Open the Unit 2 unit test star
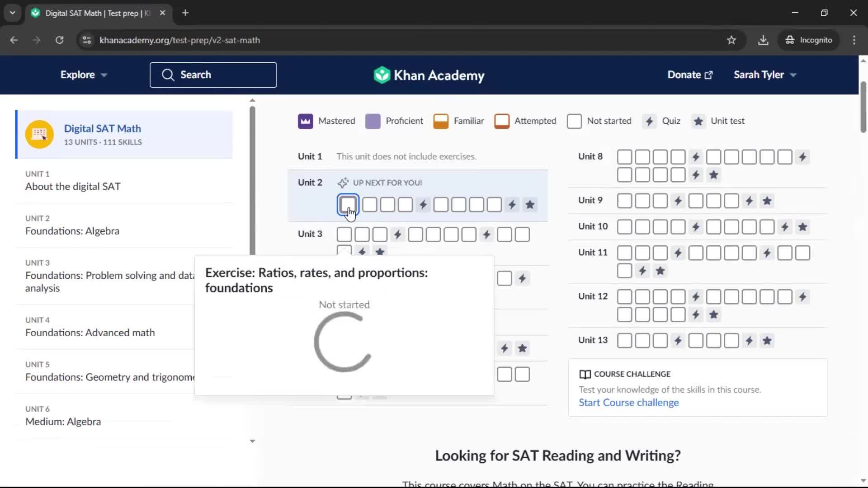Screen dimensions: 868x488 [x=530, y=205]
